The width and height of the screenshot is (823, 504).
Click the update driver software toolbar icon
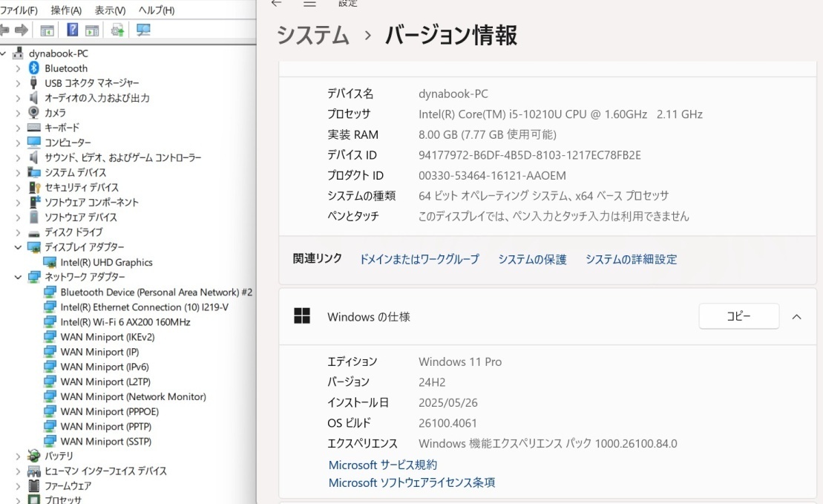tap(117, 30)
